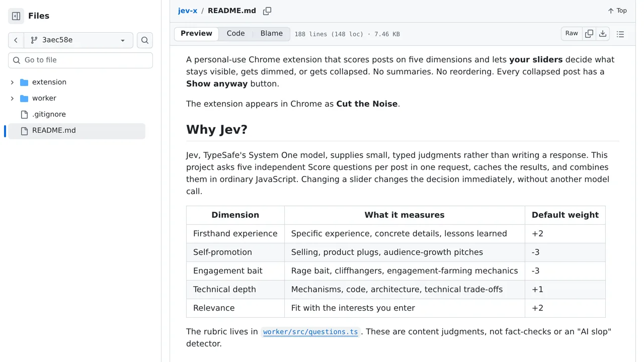The width and height of the screenshot is (644, 362).
Task: Click the search magnifier icon button
Action: coord(145,40)
